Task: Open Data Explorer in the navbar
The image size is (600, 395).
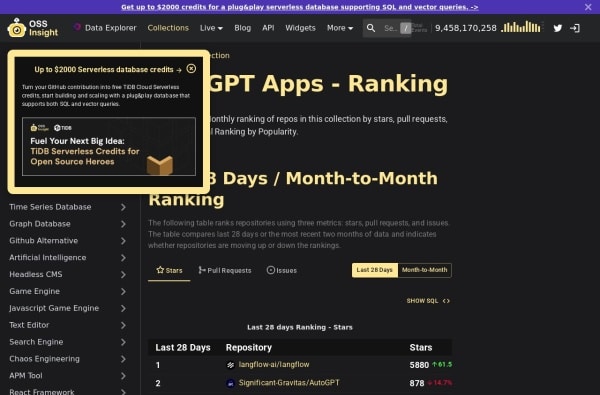Action: click(x=105, y=28)
